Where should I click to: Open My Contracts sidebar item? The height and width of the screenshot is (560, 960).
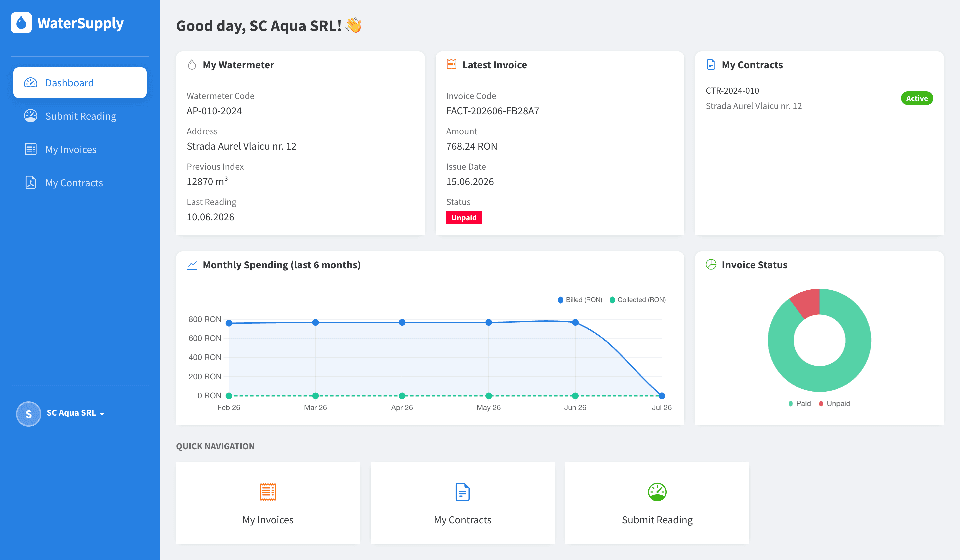[x=80, y=183]
